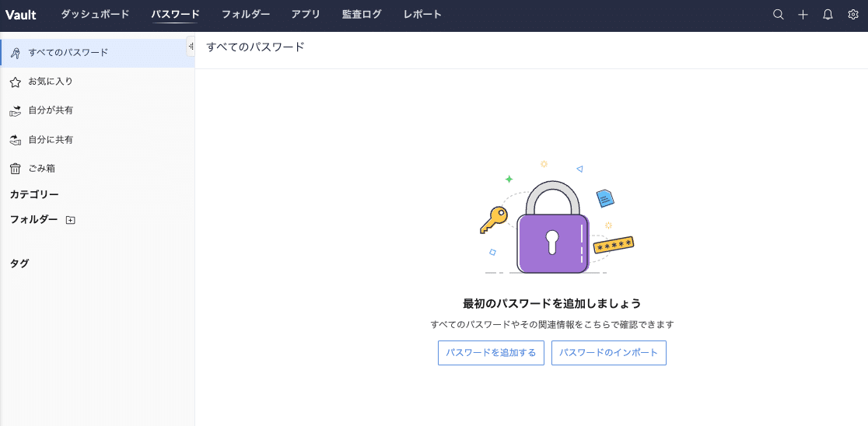
Task: Click パスワードのインポート button
Action: tap(609, 353)
